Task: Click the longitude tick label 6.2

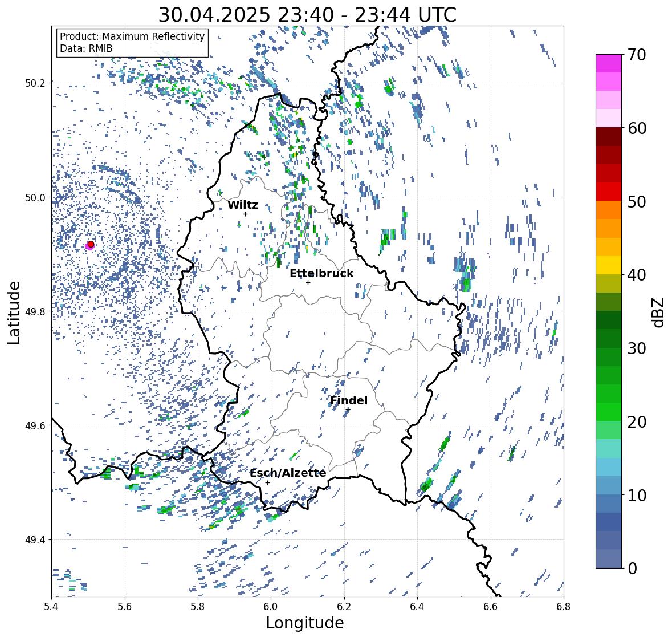Action: coord(344,606)
